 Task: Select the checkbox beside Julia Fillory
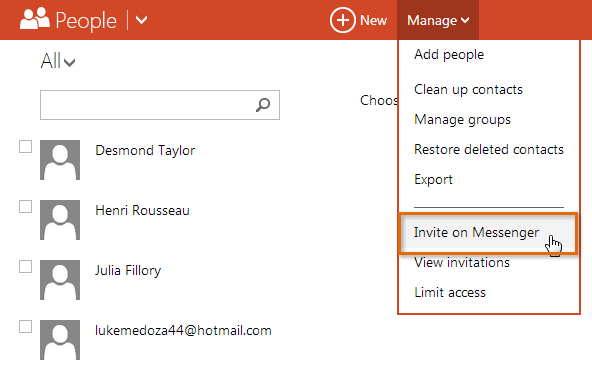[x=25, y=267]
